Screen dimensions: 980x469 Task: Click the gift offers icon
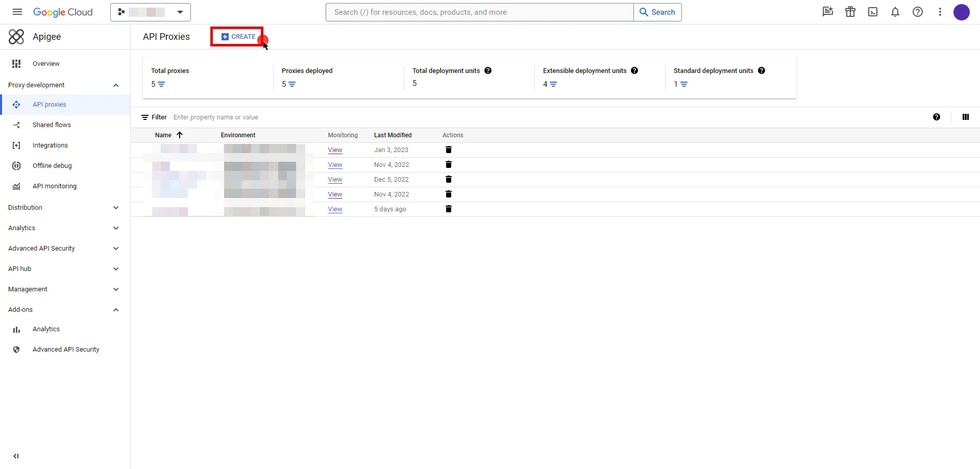coord(850,12)
